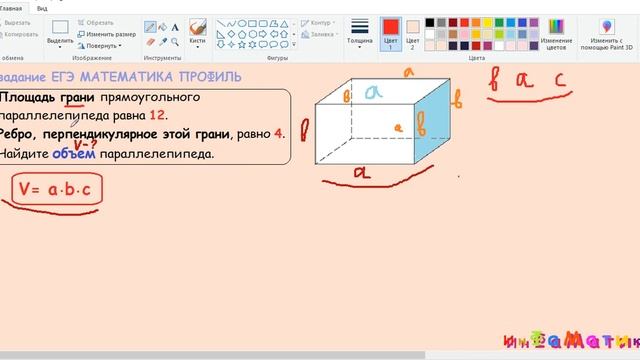Choose the Five-point star shape

[x=242, y=44]
